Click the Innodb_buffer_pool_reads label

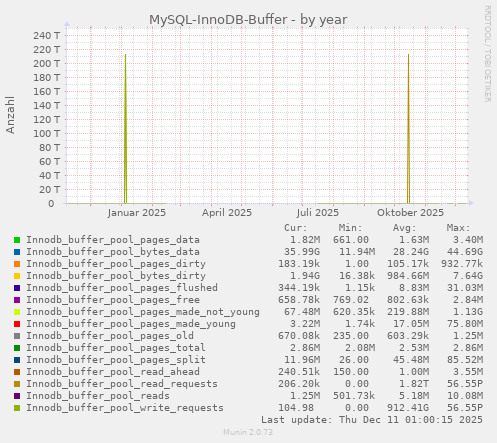click(x=98, y=396)
